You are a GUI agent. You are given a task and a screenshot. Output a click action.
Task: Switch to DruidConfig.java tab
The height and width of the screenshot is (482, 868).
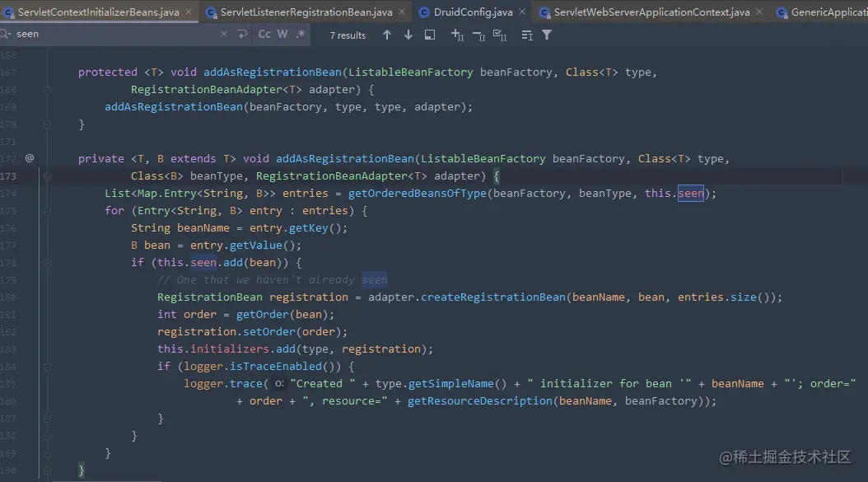(473, 12)
